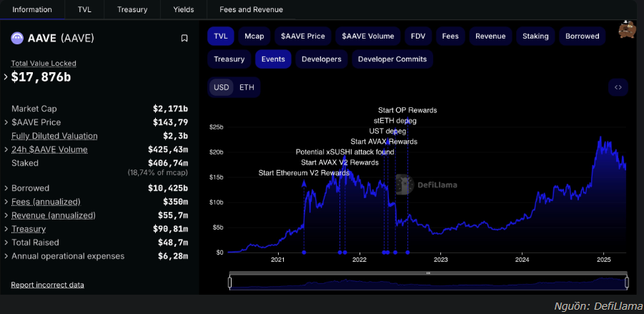644x314 pixels.
Task: Click the 2023 x-axis label
Action: (x=441, y=260)
